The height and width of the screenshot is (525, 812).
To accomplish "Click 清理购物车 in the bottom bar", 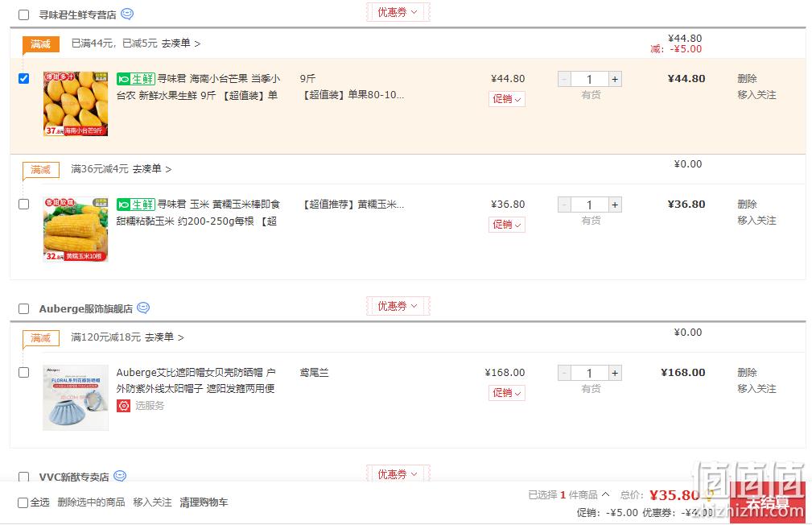I will [204, 502].
